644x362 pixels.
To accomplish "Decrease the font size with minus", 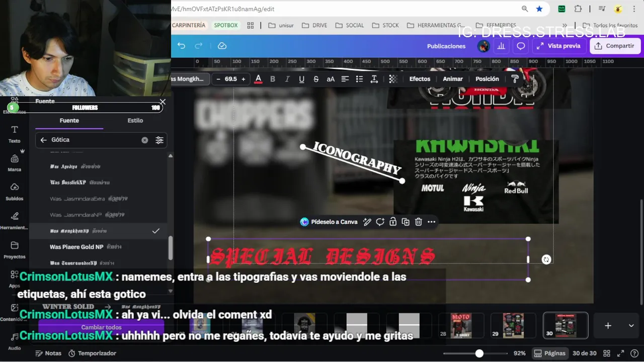I will (x=218, y=79).
